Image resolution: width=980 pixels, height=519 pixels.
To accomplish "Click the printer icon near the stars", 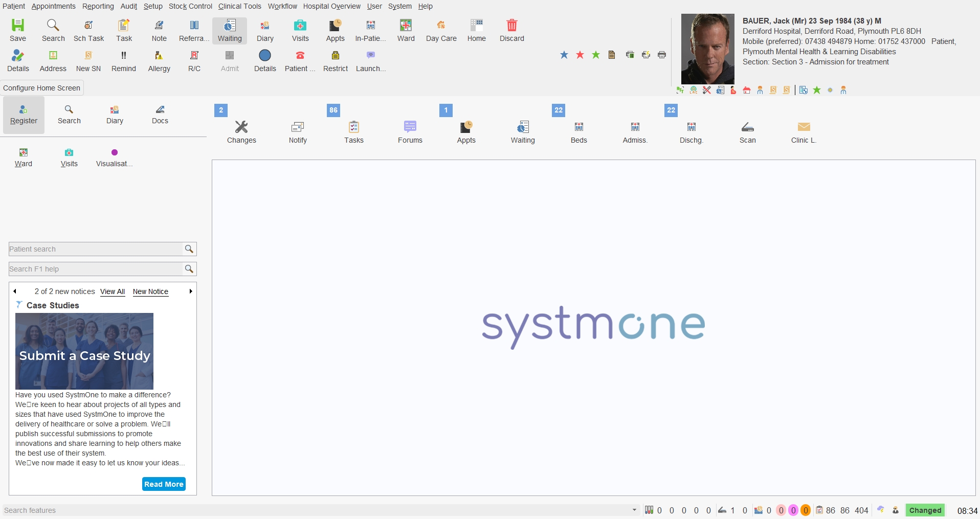I will coord(662,55).
